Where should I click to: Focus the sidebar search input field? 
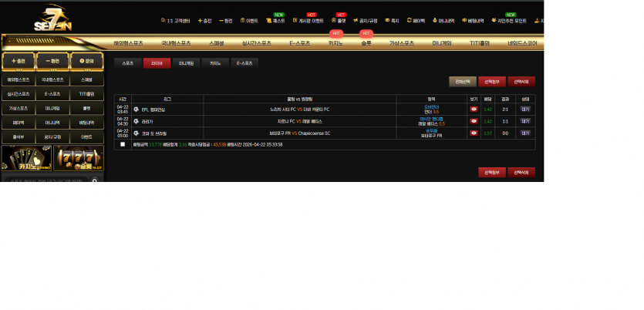pos(47,180)
